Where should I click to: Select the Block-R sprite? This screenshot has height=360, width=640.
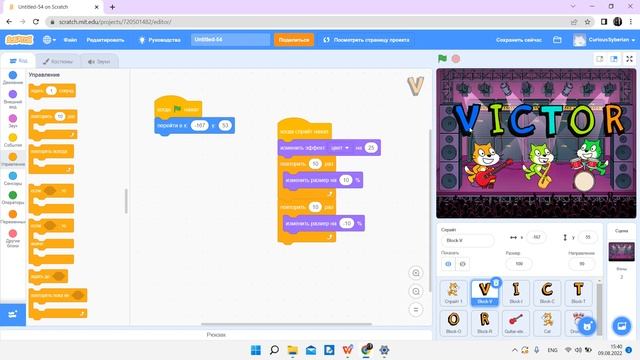click(x=484, y=323)
